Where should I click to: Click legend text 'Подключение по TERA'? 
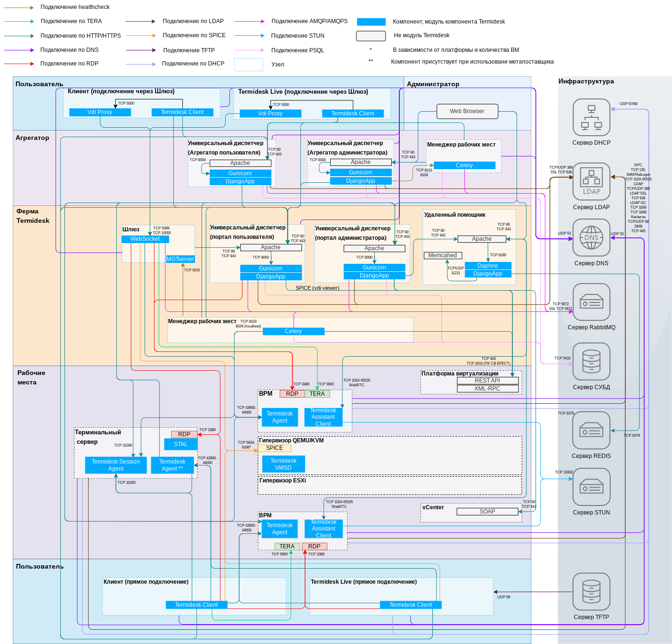coord(71,21)
